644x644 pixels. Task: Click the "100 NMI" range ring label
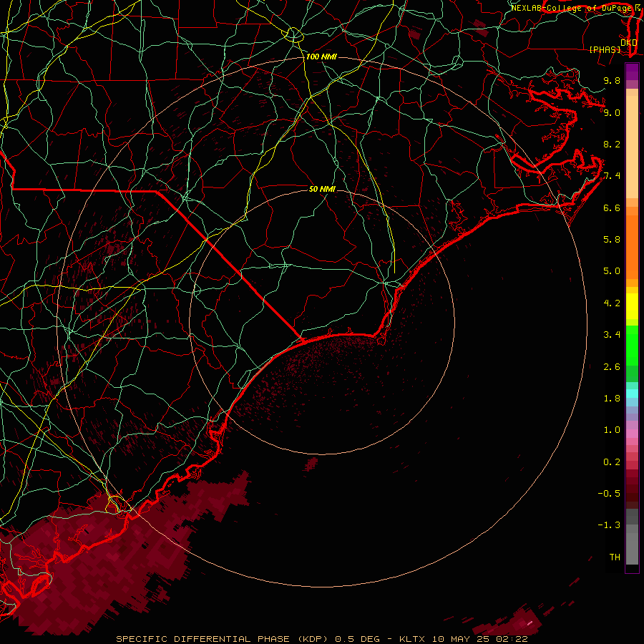[321, 57]
